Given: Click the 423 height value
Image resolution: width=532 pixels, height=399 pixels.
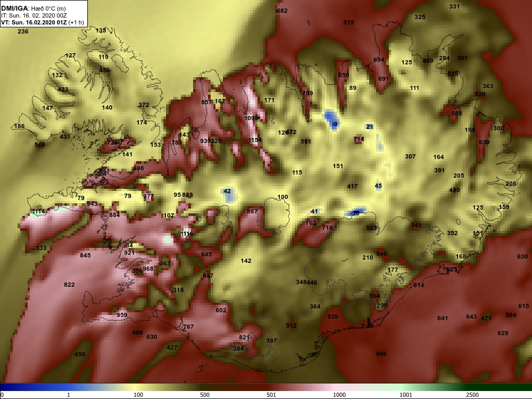Looking at the screenshot, I should click(63, 90).
